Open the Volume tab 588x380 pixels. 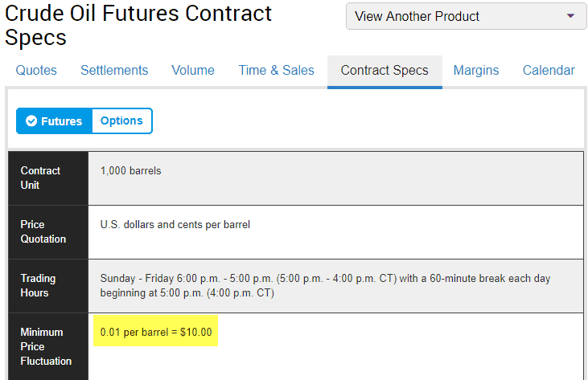pyautogui.click(x=193, y=70)
